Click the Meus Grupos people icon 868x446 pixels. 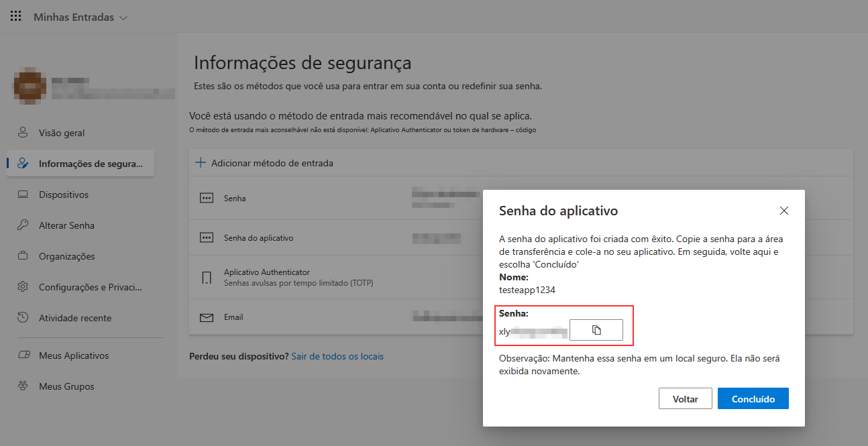pos(23,386)
